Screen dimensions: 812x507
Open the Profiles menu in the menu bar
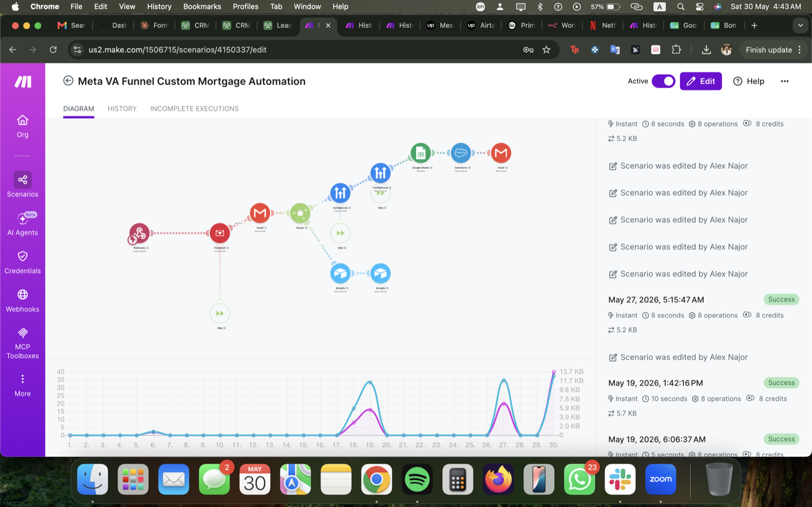click(245, 6)
